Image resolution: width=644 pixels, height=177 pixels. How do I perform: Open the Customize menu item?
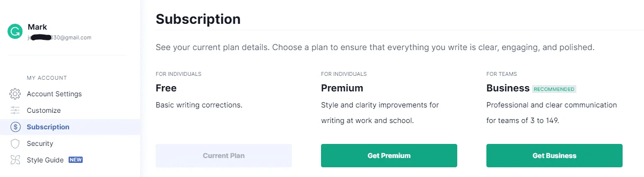click(44, 110)
